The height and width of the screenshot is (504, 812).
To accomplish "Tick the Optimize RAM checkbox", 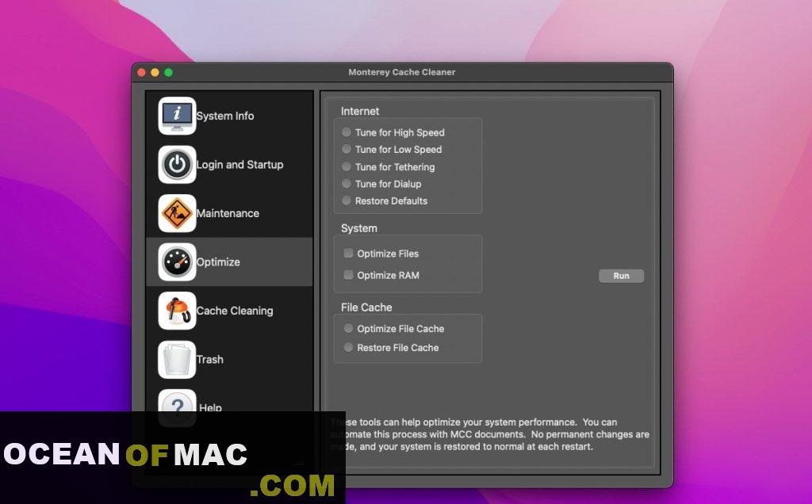I will click(349, 275).
